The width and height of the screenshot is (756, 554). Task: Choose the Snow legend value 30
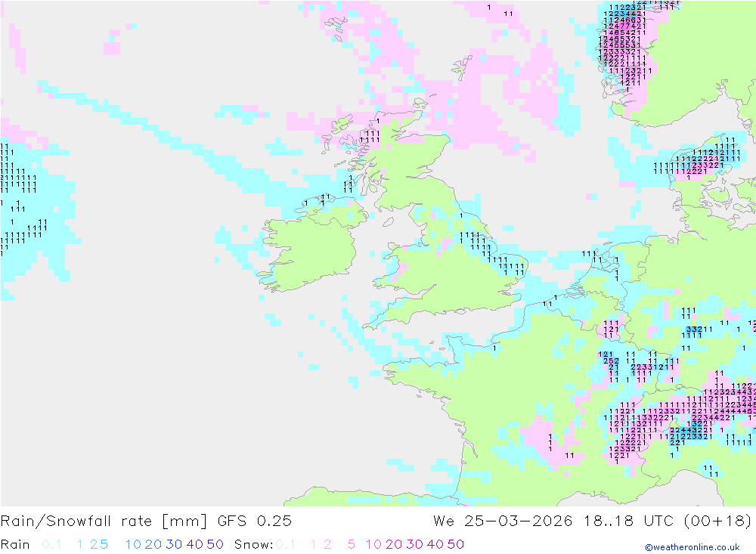(414, 544)
